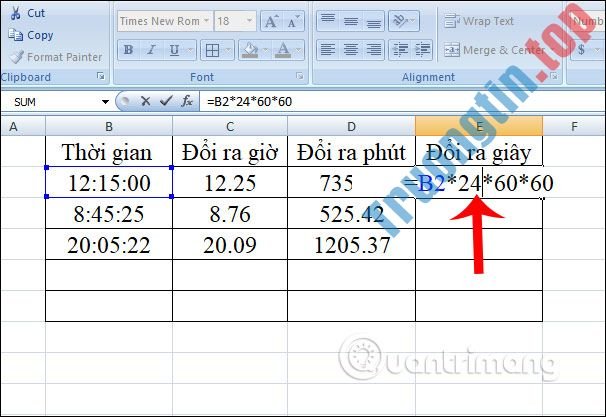Apply the Font Color letter A
Viewport: 606px width, 417px height.
[283, 50]
